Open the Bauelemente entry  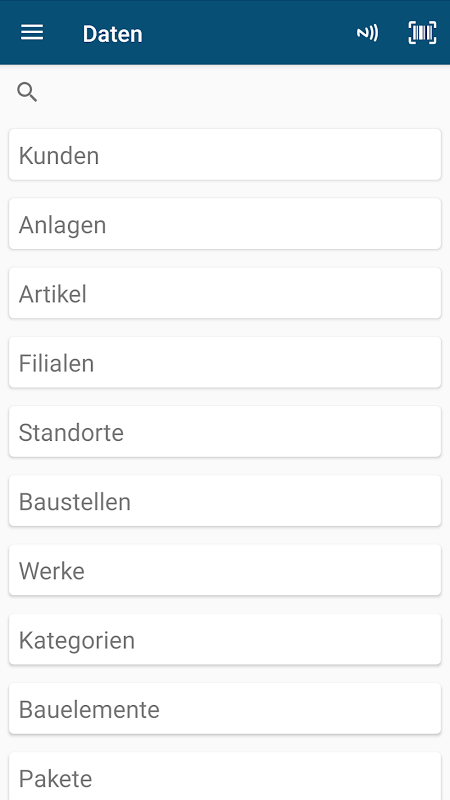click(x=225, y=708)
